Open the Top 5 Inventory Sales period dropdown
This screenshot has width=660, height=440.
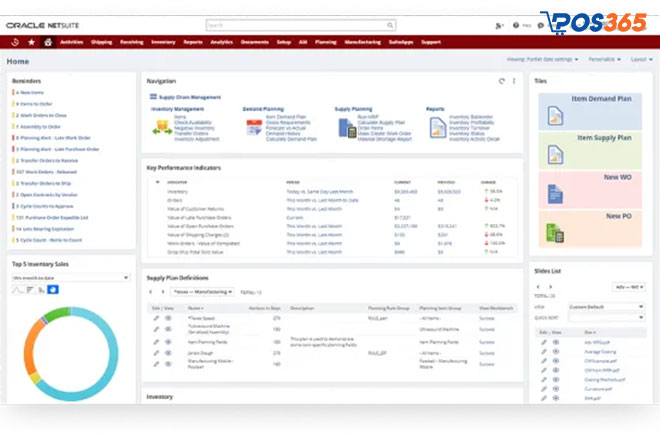[65, 277]
